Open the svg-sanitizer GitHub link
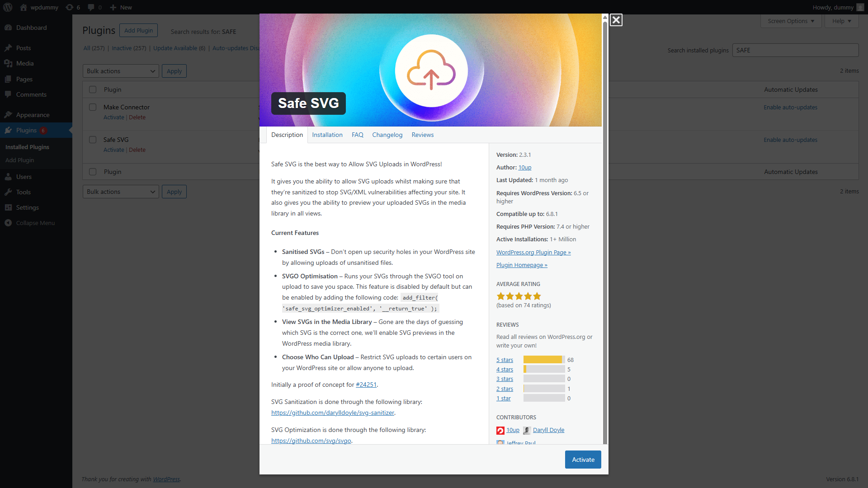 [333, 413]
